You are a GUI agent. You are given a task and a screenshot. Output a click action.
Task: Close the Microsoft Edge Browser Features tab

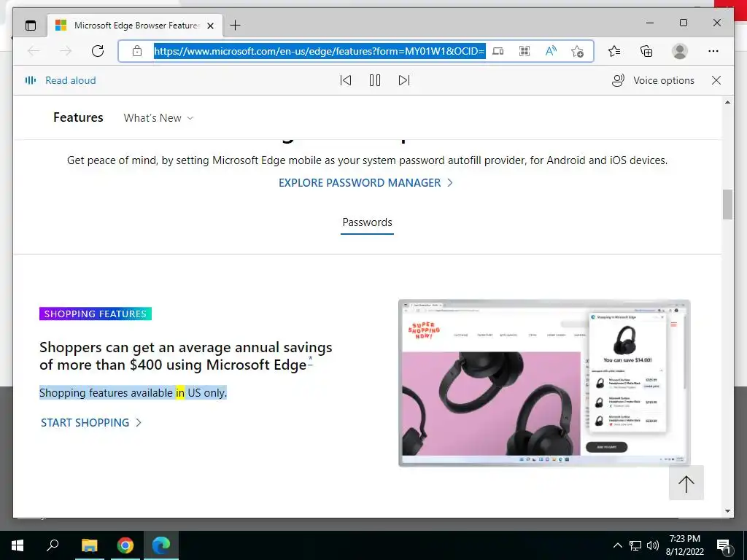[x=210, y=26]
